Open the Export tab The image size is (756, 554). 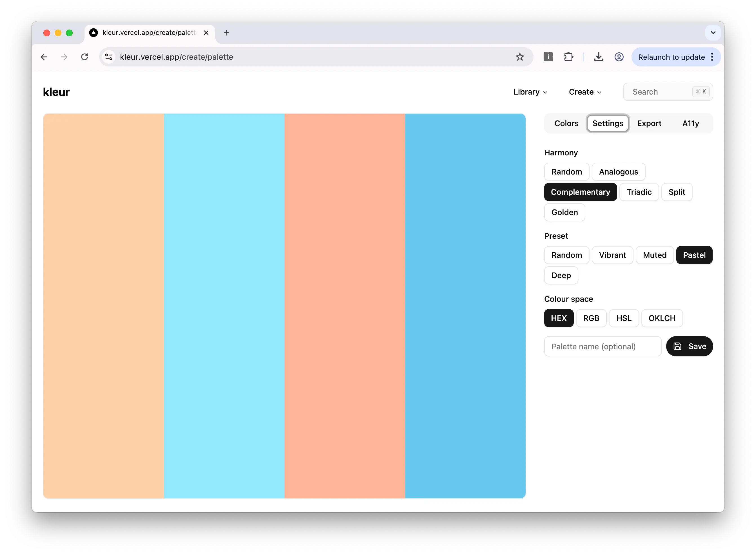[x=649, y=123]
